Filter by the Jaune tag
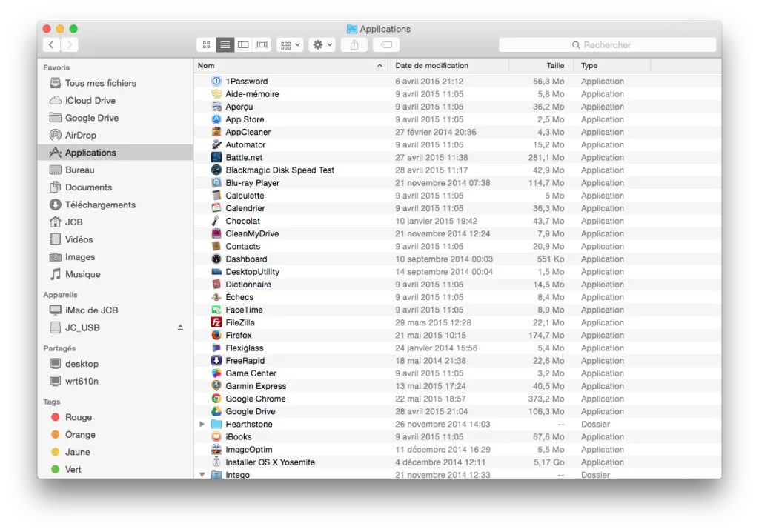 pyautogui.click(x=115, y=452)
